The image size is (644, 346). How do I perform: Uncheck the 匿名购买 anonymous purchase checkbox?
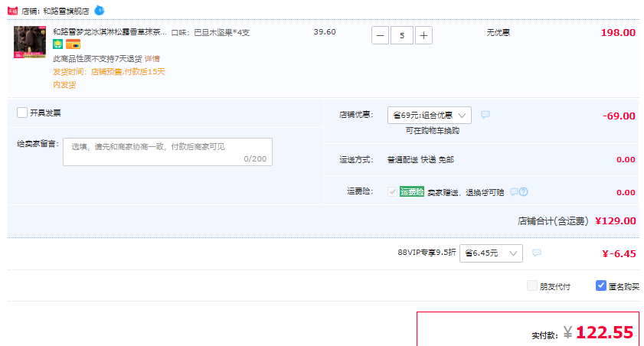(601, 286)
